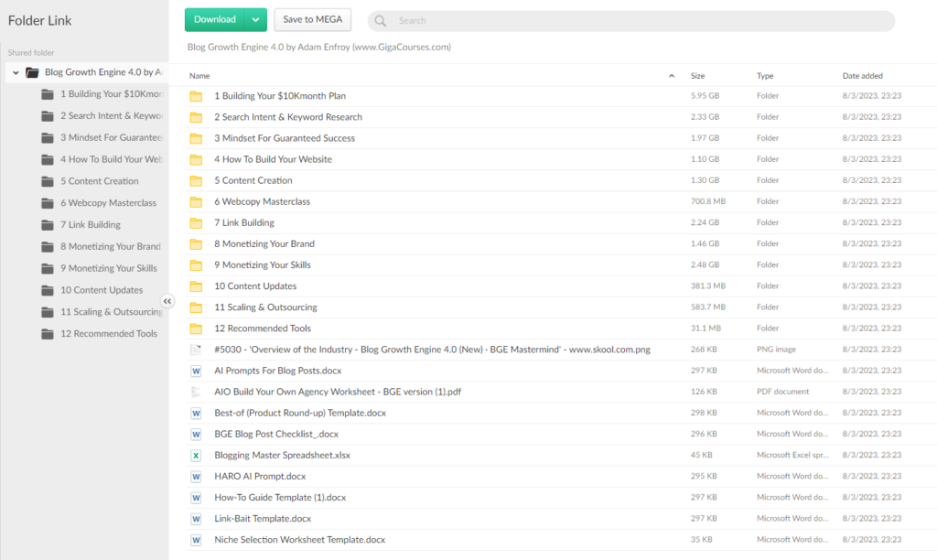Click the folder icon beside 7 Link Building
Image resolution: width=937 pixels, height=560 pixels.
click(x=196, y=222)
